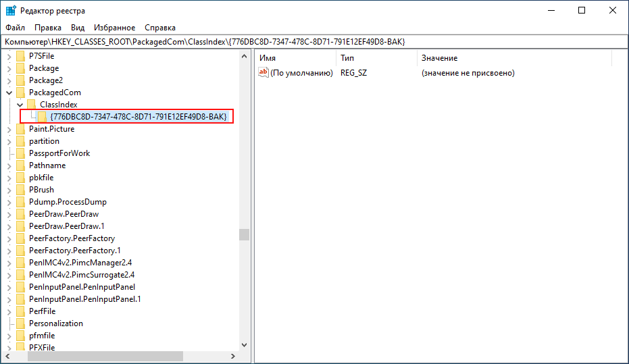Click the ClassIndex folder icon

click(x=31, y=105)
